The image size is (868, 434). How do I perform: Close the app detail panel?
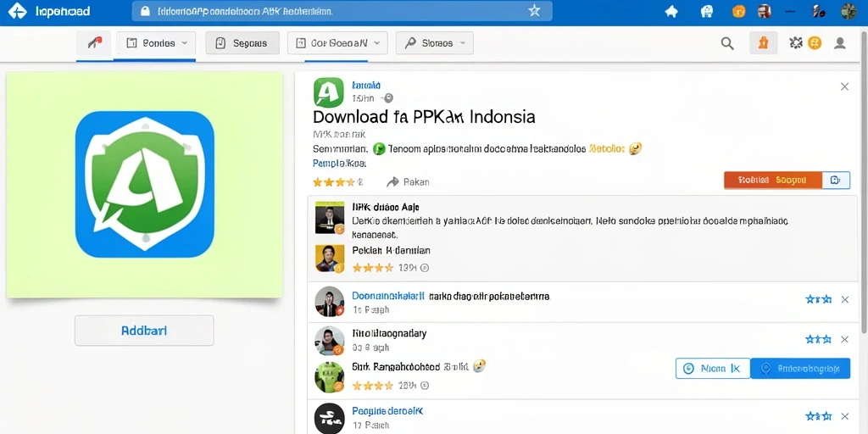click(x=845, y=86)
